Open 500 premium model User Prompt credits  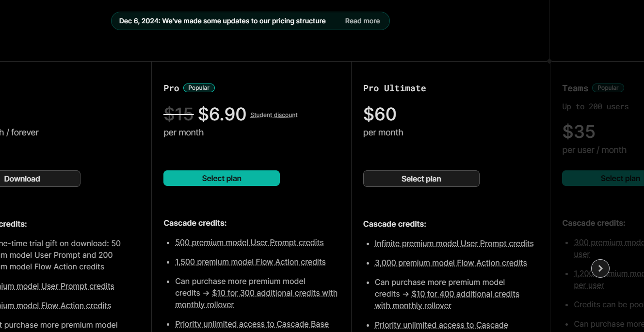(x=249, y=243)
